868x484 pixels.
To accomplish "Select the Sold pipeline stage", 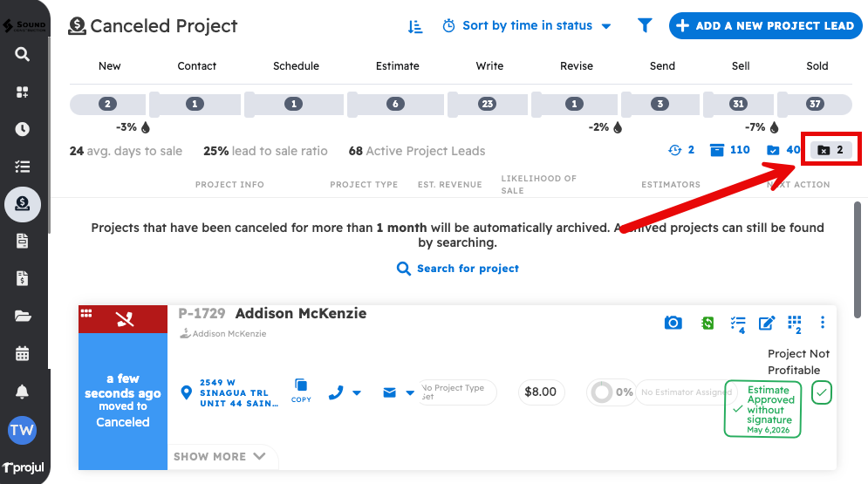I will click(x=817, y=66).
